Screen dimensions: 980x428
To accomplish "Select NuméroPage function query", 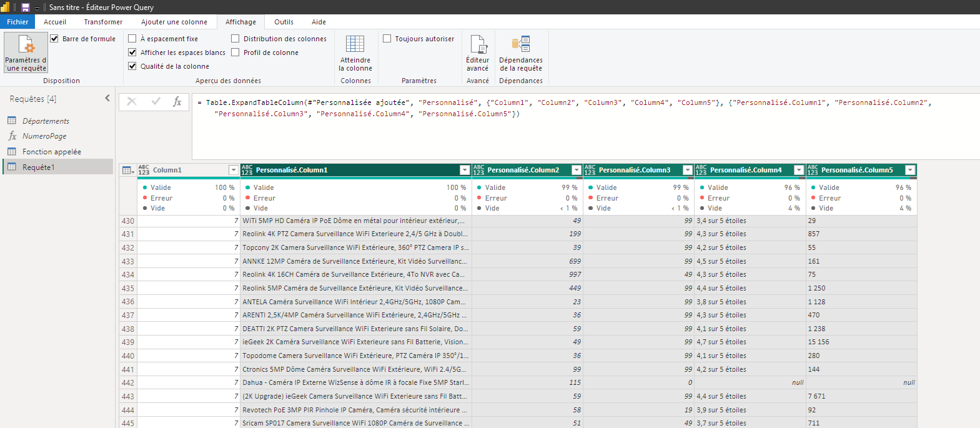I will [58, 136].
